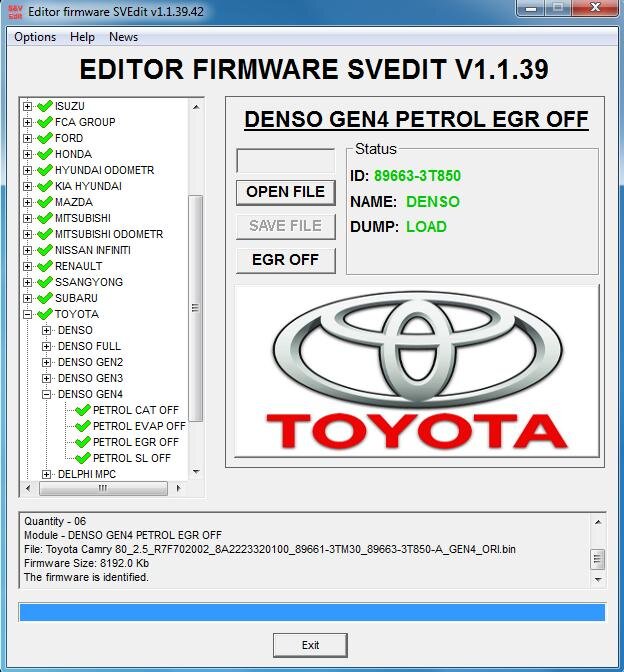Click the log panel scroll up arrow
Screen dimensions: 624x672
[598, 522]
